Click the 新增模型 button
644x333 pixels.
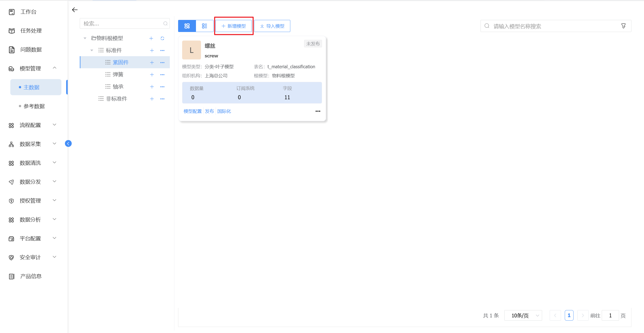click(x=233, y=26)
